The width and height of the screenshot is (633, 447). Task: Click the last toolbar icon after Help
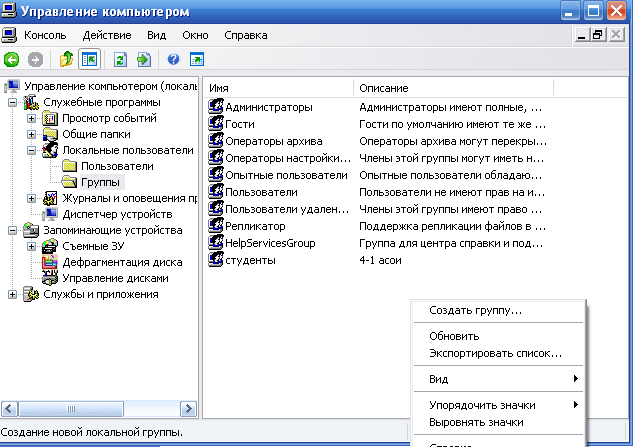pos(197,59)
